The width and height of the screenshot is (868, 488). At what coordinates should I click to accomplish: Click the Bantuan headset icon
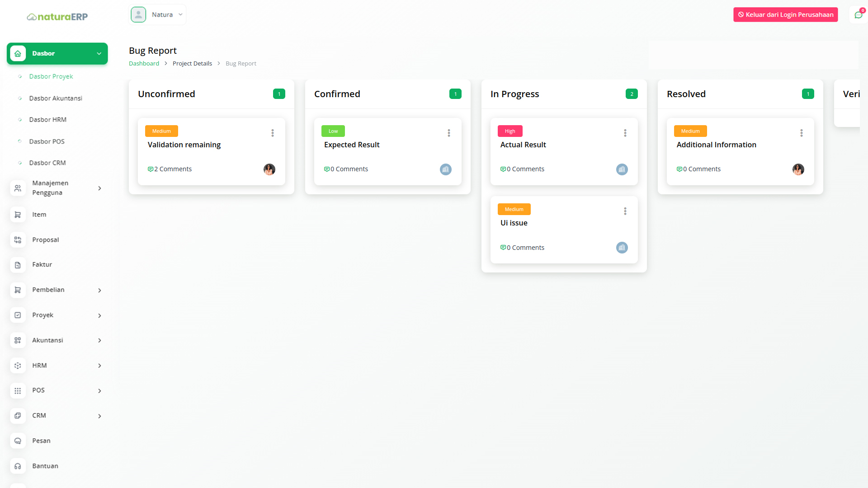(x=18, y=466)
